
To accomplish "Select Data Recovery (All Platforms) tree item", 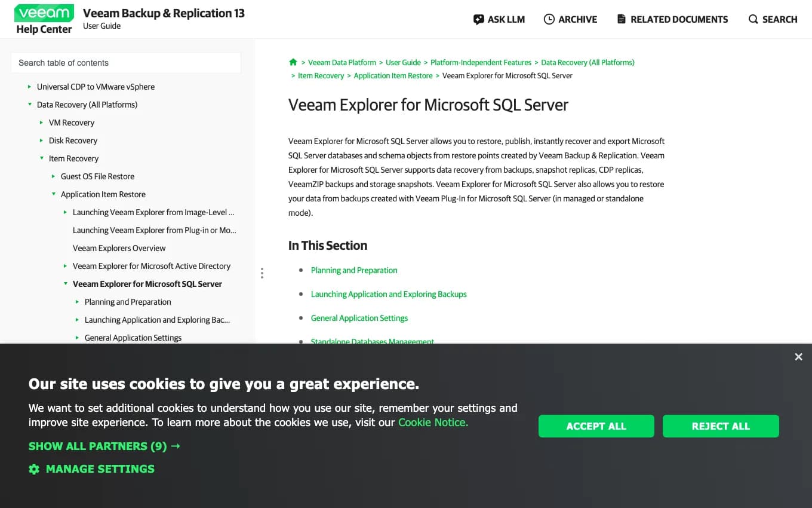I will (87, 105).
